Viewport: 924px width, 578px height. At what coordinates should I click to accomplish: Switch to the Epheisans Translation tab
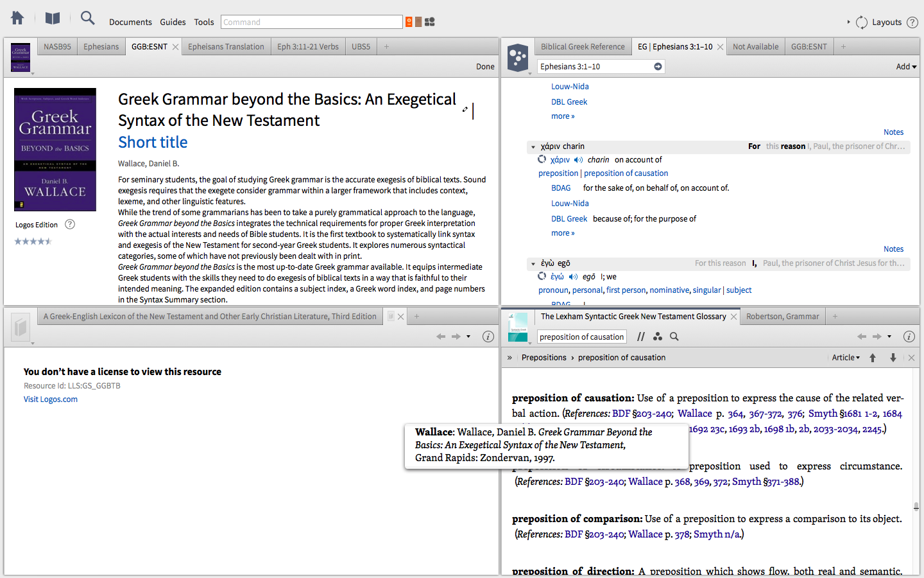[x=226, y=47]
